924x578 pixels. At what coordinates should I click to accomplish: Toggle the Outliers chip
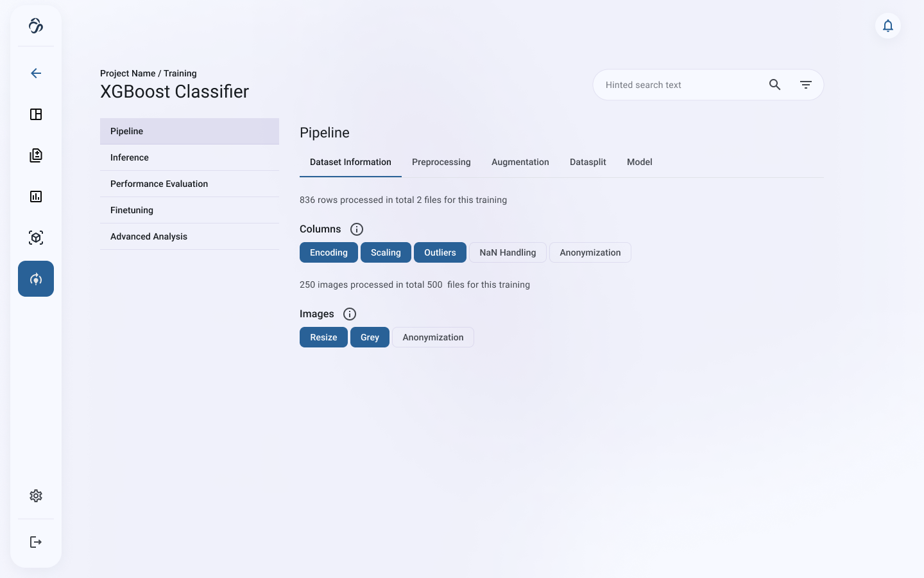tap(440, 252)
